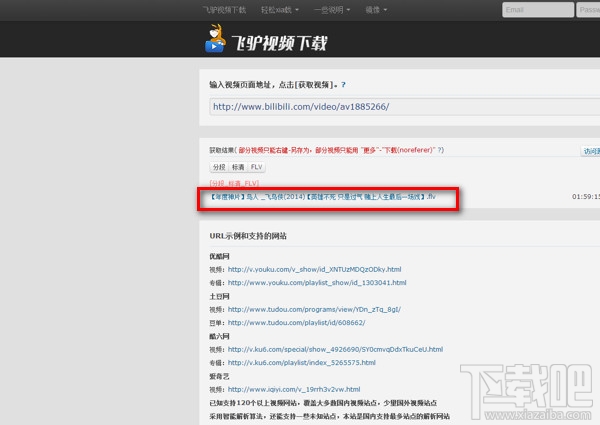Expand the 镜像 dropdown menu
The width and height of the screenshot is (600, 425).
tap(376, 10)
